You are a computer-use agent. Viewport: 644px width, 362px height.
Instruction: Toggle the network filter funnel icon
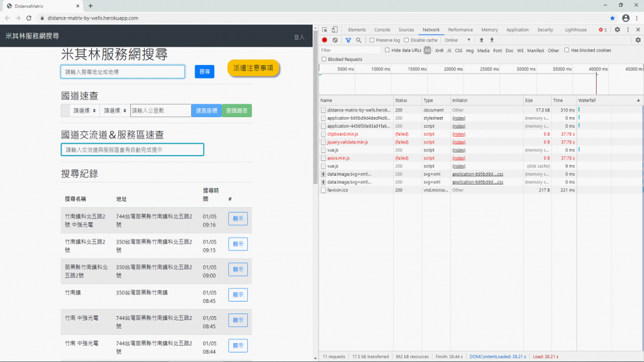(x=348, y=40)
